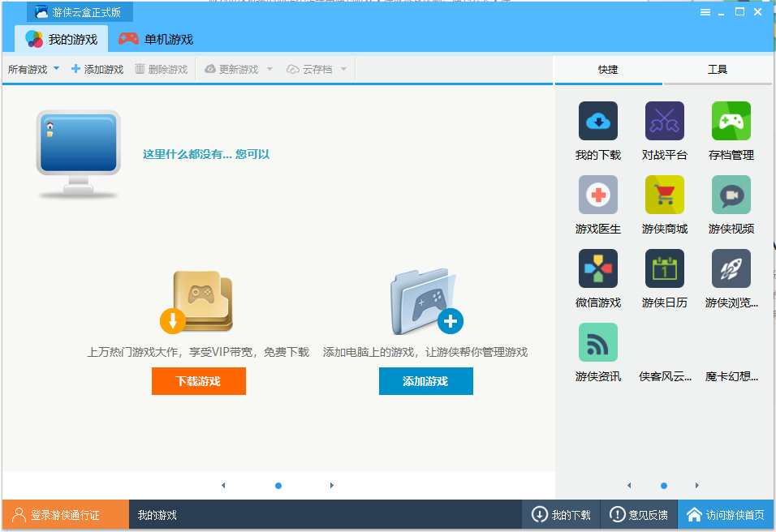Close the 游侠云盒 window
Image resolution: width=776 pixels, height=532 pixels.
pyautogui.click(x=757, y=12)
